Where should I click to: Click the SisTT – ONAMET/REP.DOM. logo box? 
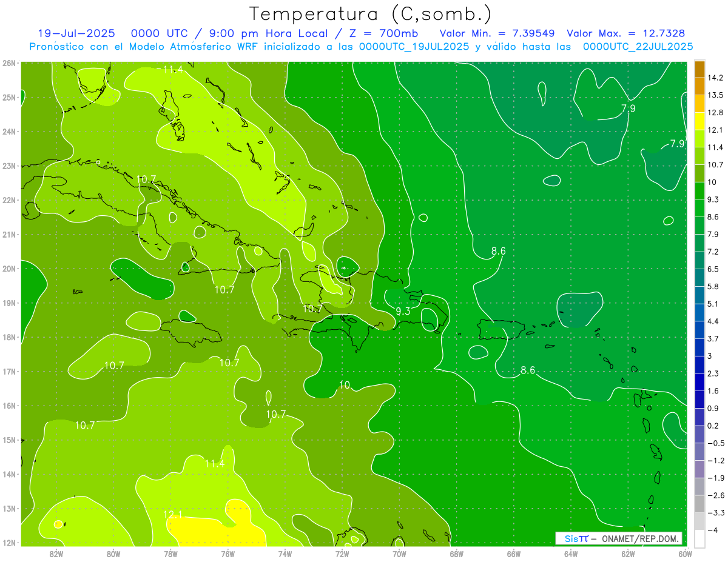pyautogui.click(x=619, y=538)
